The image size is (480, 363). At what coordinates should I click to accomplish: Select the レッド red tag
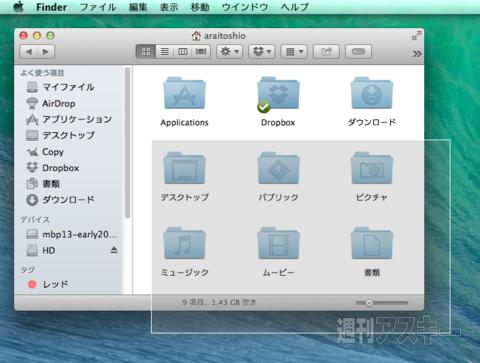(48, 284)
